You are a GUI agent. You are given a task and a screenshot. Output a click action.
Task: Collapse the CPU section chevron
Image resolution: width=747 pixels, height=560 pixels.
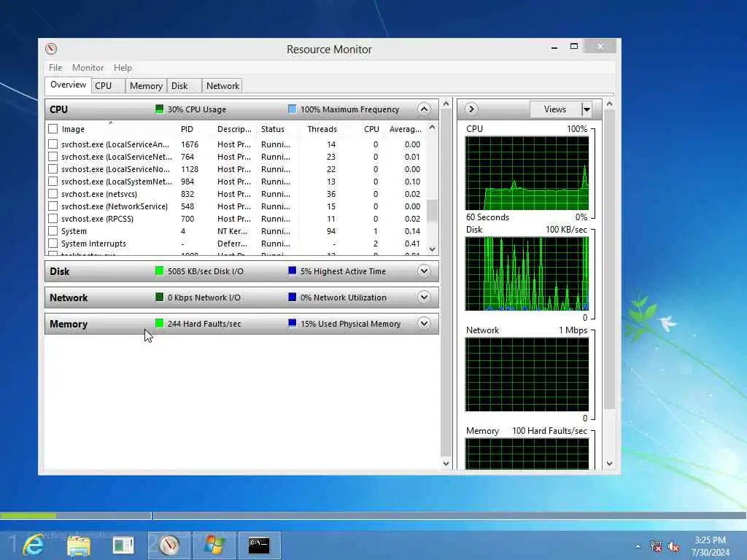click(424, 109)
